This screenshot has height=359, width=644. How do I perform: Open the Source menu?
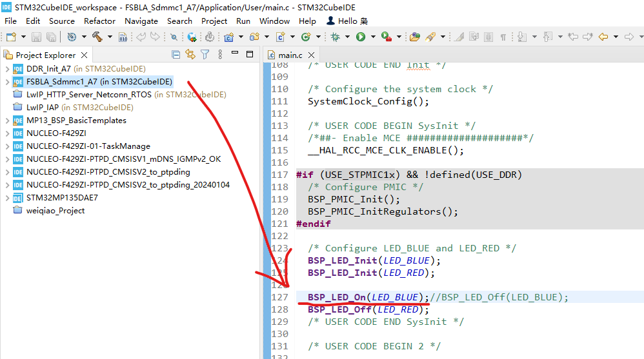pos(61,21)
